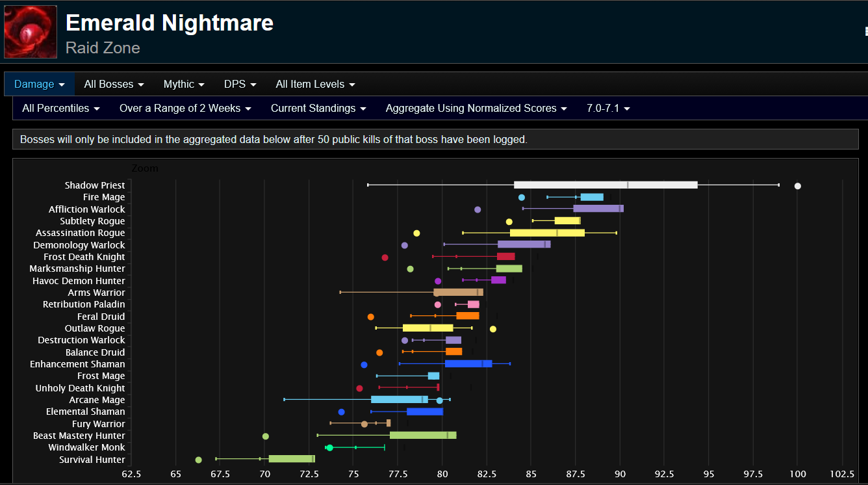Click the Outlaw Rogue yellow outlier dot
This screenshot has width=868, height=485.
493,329
